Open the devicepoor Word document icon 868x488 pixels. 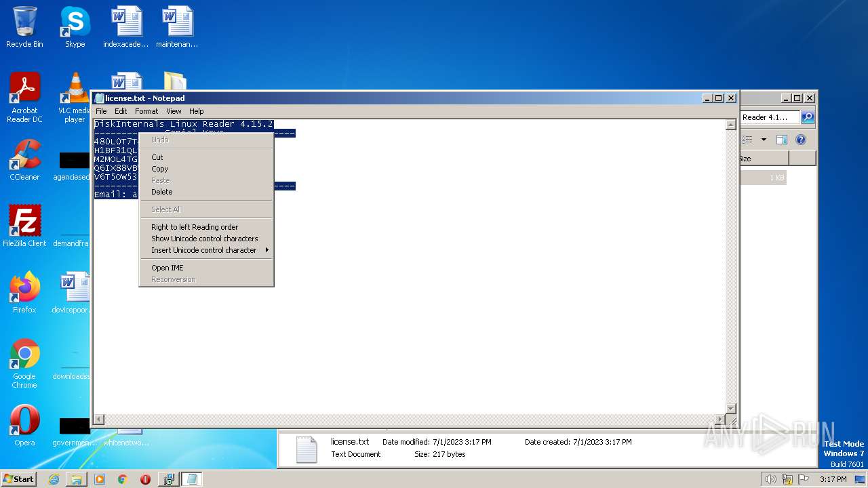point(73,292)
